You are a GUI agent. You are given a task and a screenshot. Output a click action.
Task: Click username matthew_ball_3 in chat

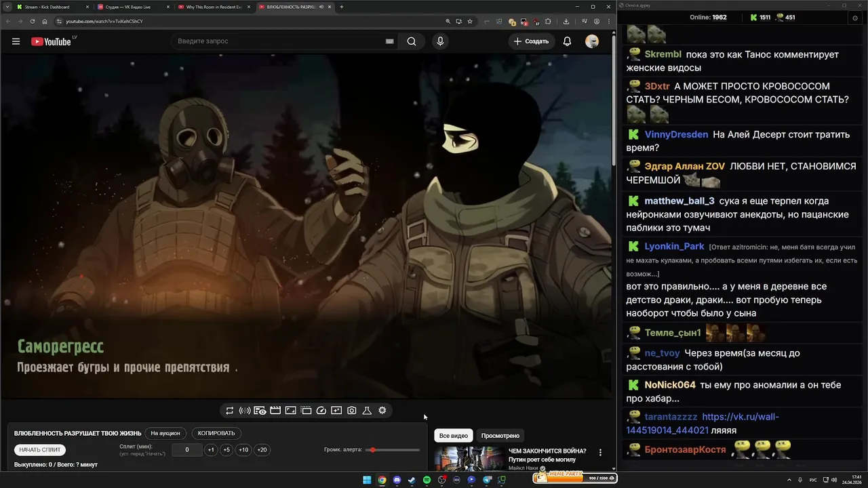click(679, 201)
